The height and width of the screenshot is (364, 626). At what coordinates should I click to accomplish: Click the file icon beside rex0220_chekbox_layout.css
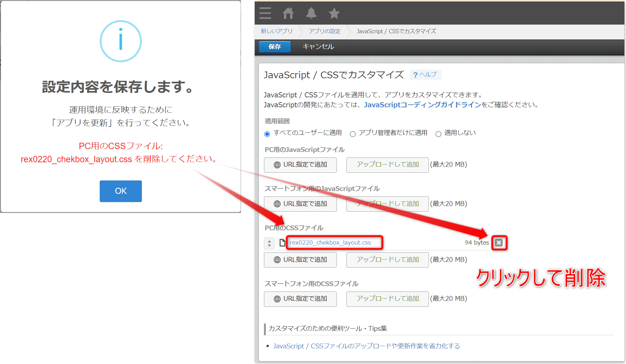coord(282,243)
